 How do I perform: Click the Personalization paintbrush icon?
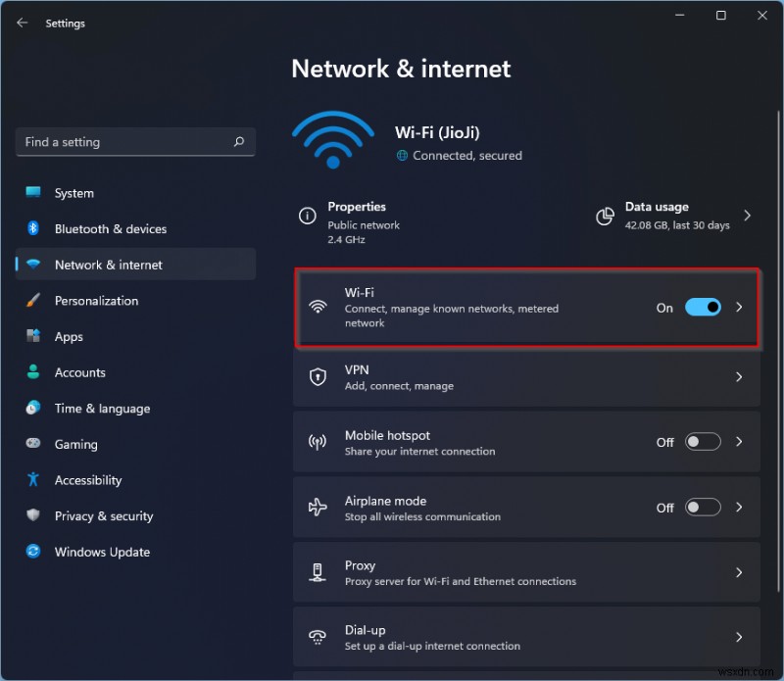coord(33,301)
